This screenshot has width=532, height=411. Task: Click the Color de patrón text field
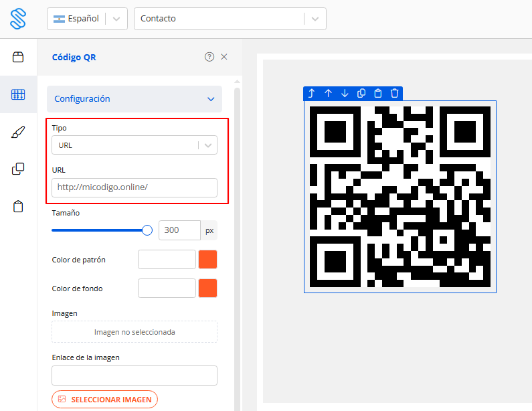click(167, 259)
